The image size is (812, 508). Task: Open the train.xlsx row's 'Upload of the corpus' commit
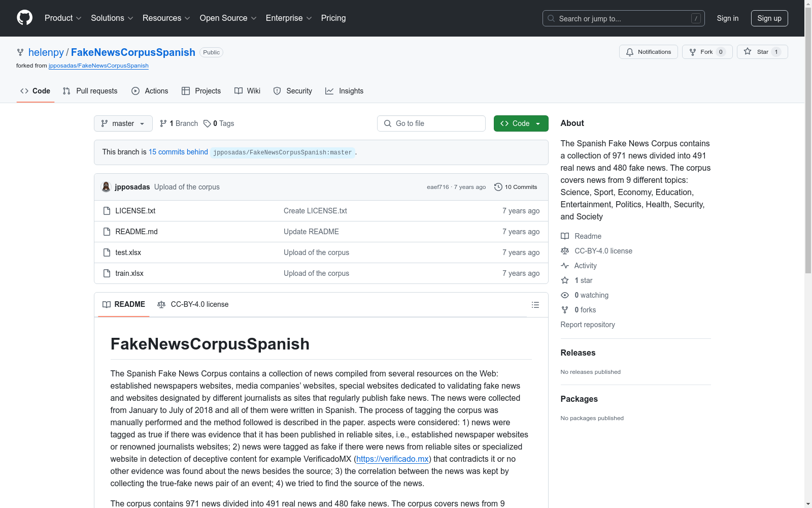[316, 273]
